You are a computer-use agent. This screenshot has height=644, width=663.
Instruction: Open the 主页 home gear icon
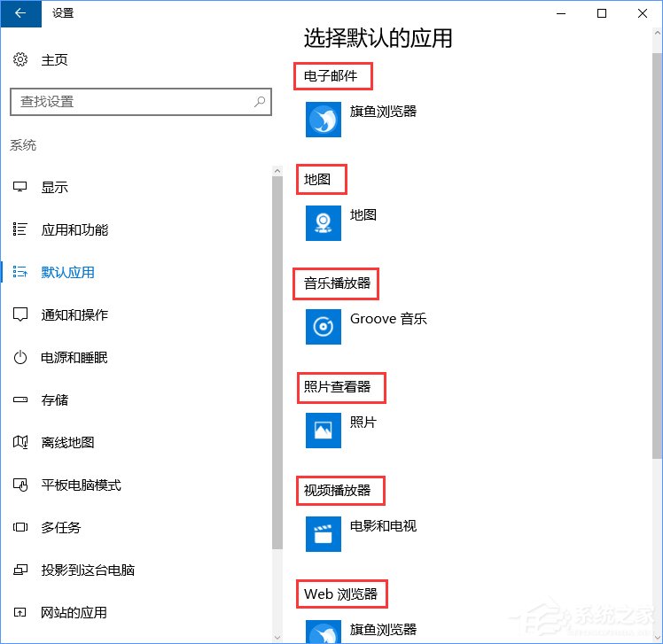(x=20, y=59)
